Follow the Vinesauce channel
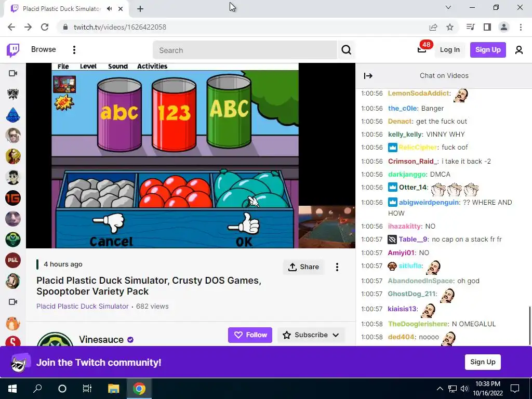The image size is (532, 399). (250, 335)
